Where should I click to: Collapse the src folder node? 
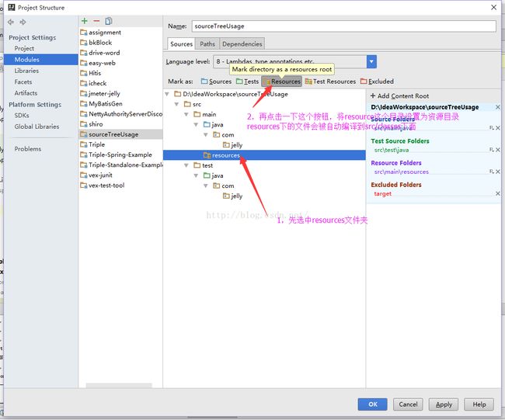(x=176, y=104)
